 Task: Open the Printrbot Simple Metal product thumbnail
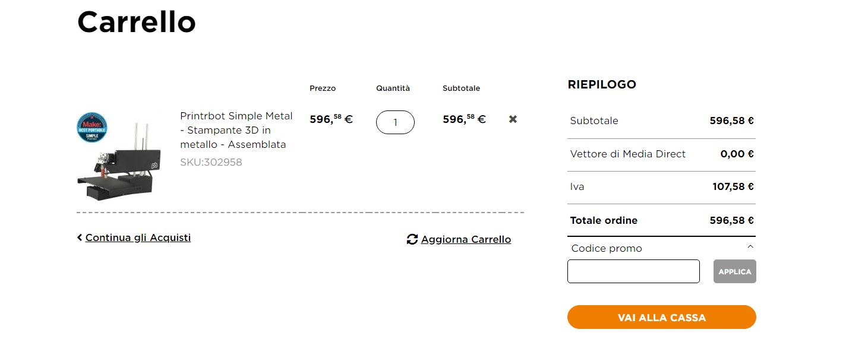point(119,157)
